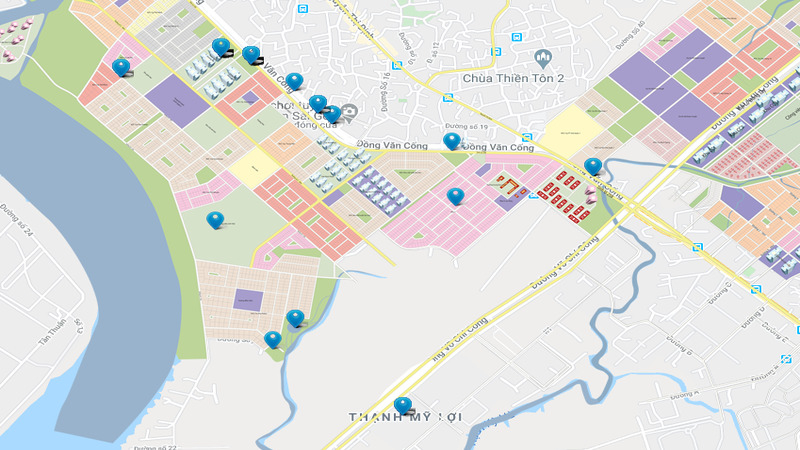Select the left 'Đồng Văn Cống' road label
The height and width of the screenshot is (450, 800).
click(392, 145)
